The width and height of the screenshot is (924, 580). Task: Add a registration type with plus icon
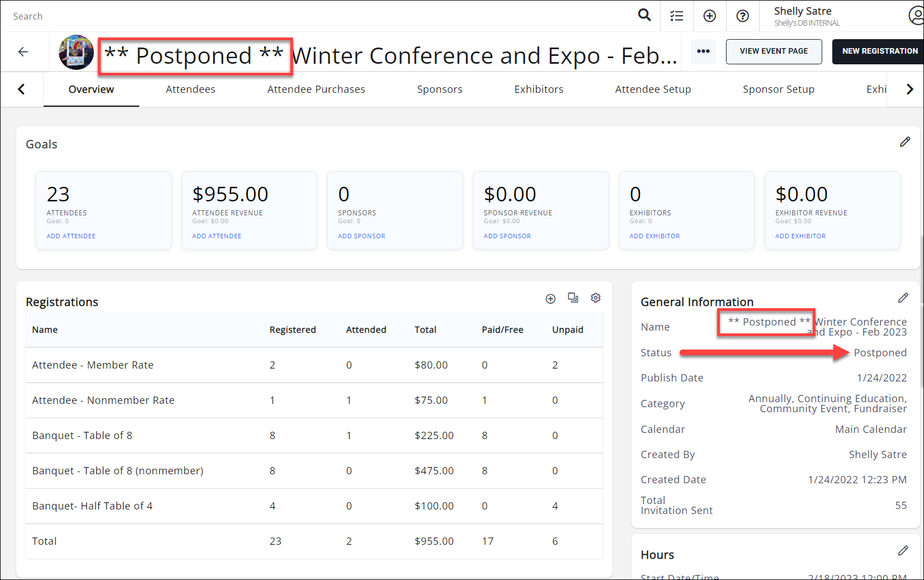click(550, 299)
